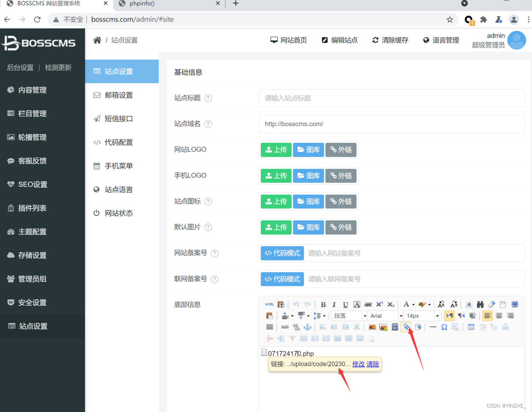Click the 修改 link in link popup

point(358,364)
